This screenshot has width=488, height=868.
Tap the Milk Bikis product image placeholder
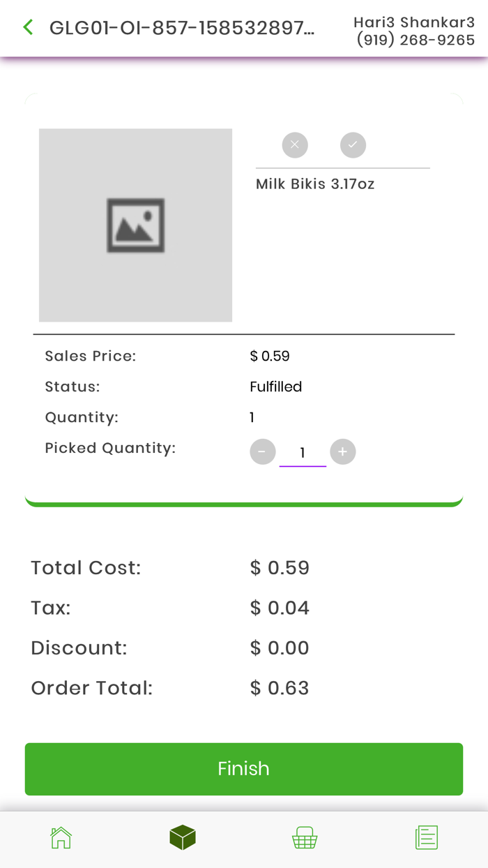pyautogui.click(x=135, y=225)
